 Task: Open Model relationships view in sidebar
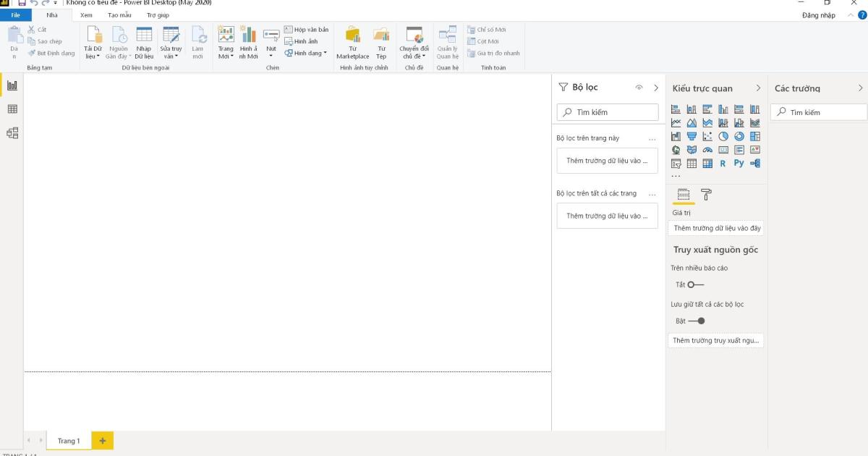click(12, 133)
